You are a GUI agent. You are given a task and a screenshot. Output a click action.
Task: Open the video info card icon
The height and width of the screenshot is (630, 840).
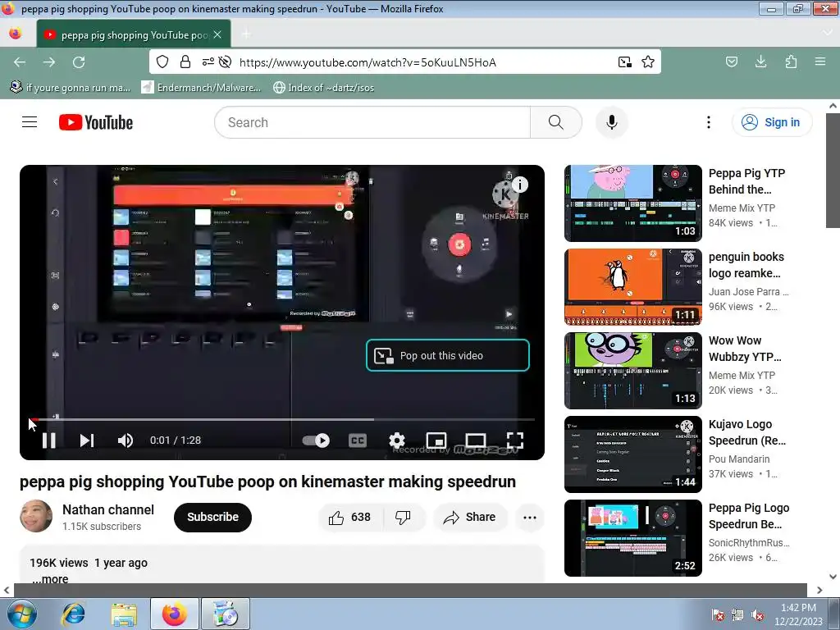coord(519,185)
